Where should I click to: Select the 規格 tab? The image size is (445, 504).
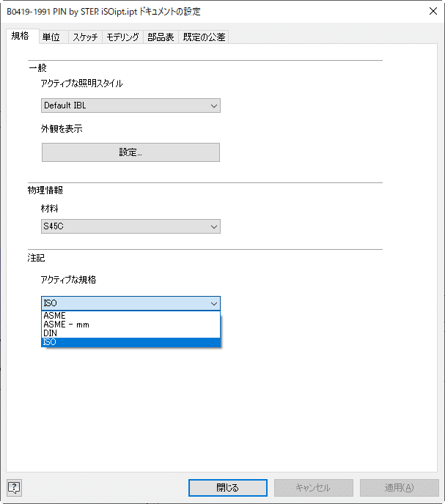[x=21, y=36]
